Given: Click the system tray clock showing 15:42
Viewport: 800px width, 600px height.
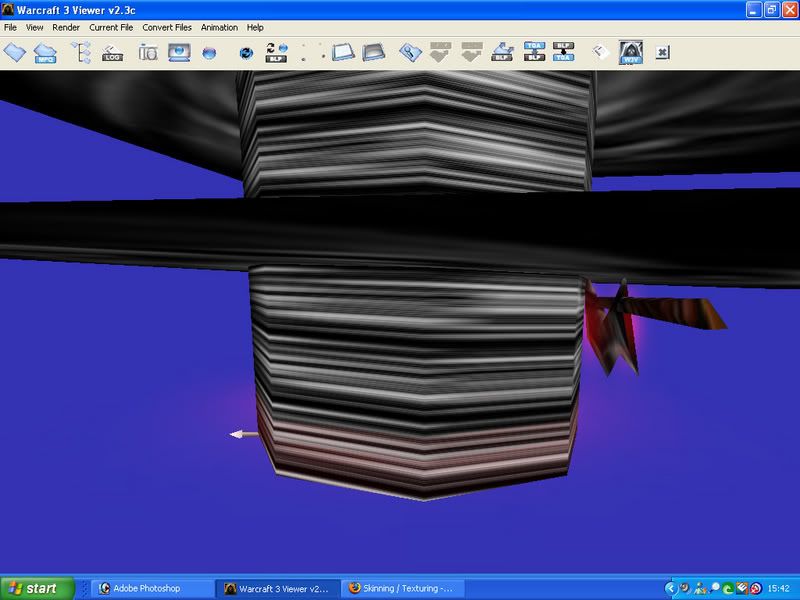Looking at the screenshot, I should [x=779, y=589].
